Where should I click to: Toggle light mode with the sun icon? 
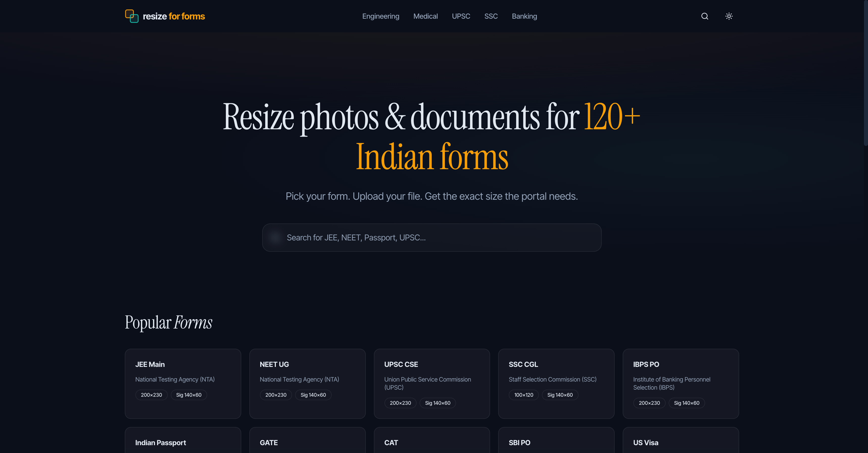tap(729, 16)
